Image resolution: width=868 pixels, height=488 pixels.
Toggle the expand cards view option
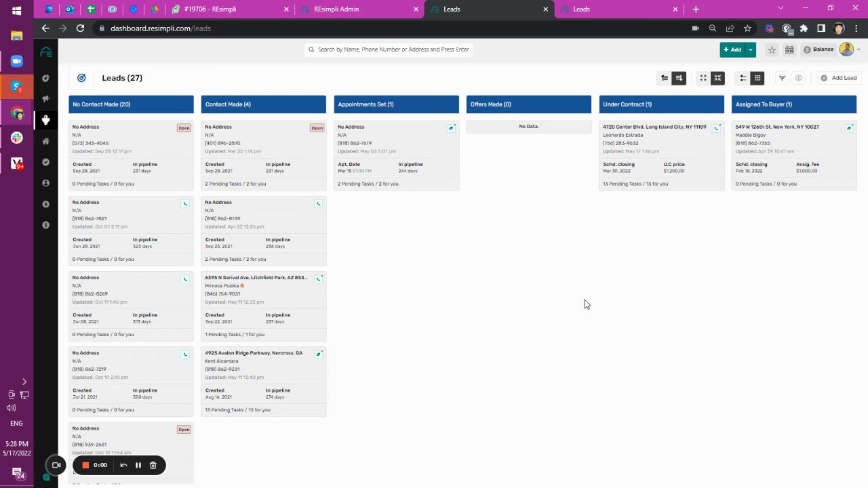click(x=703, y=78)
